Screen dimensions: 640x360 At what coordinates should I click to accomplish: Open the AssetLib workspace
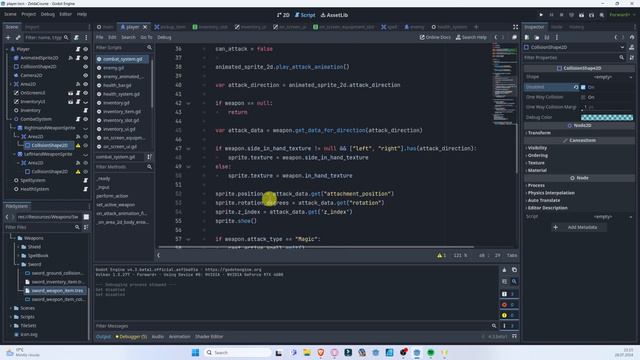point(334,15)
